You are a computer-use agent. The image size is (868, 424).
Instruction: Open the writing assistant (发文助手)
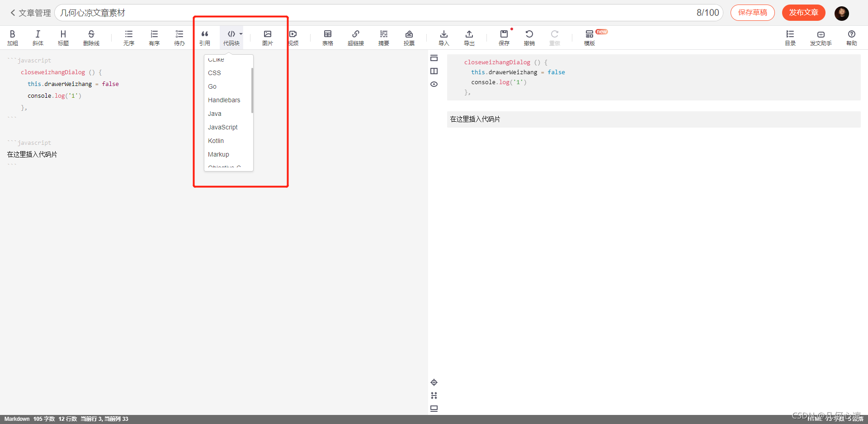coord(821,38)
